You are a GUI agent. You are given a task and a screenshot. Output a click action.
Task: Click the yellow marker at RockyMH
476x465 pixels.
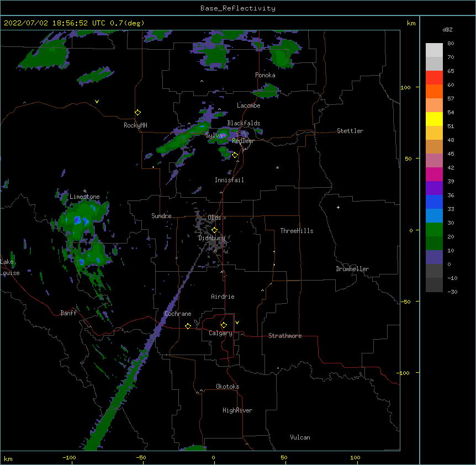click(x=138, y=113)
